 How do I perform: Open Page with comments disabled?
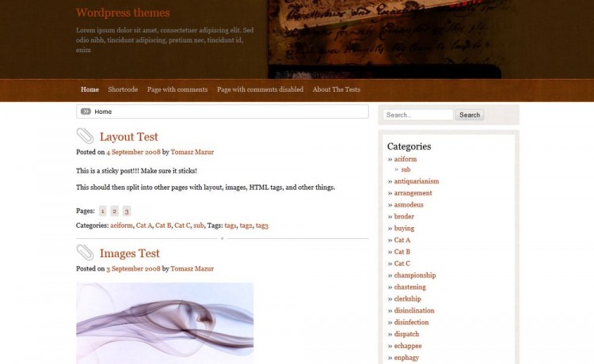[x=260, y=89]
